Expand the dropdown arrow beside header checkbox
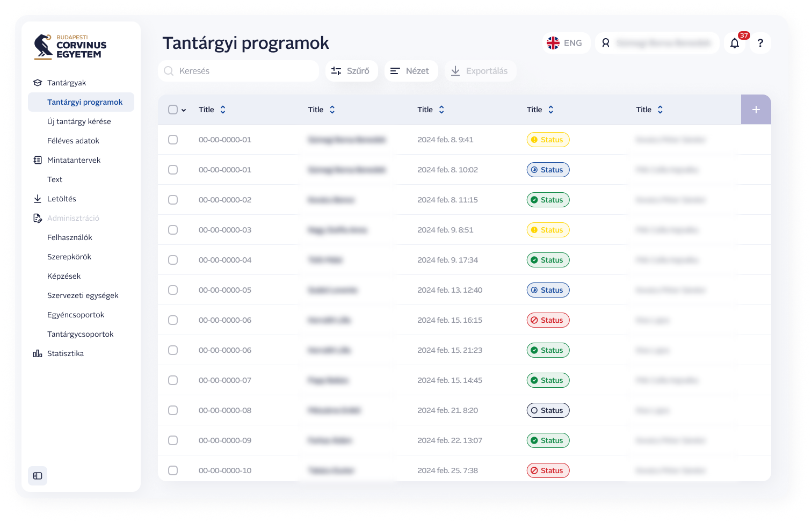Image resolution: width=812 pixels, height=522 pixels. (x=184, y=110)
